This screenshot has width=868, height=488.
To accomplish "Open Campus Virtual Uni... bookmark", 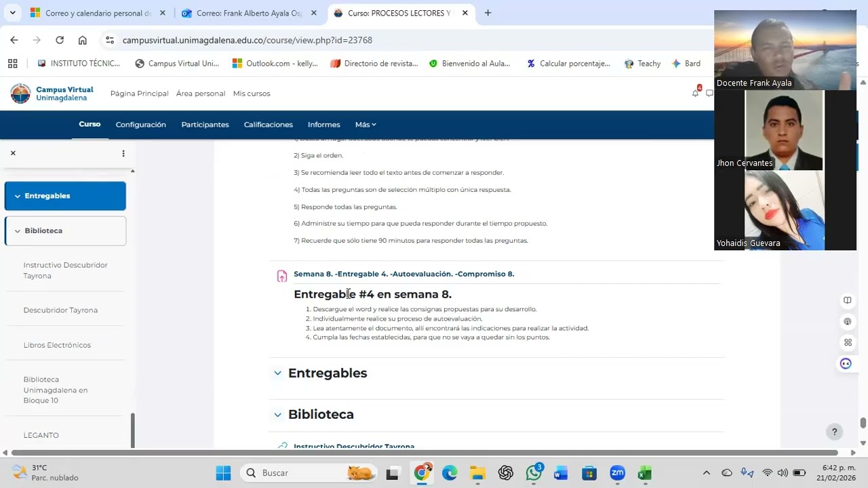I will coord(177,63).
